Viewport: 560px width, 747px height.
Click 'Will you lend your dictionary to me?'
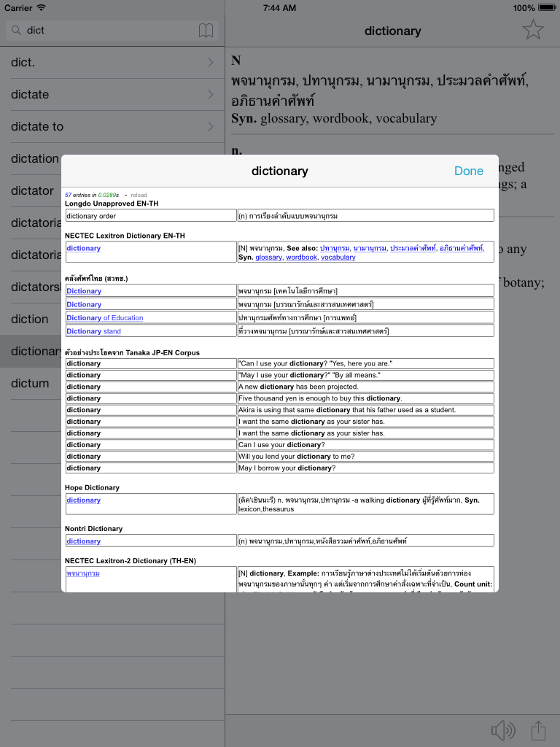click(297, 457)
